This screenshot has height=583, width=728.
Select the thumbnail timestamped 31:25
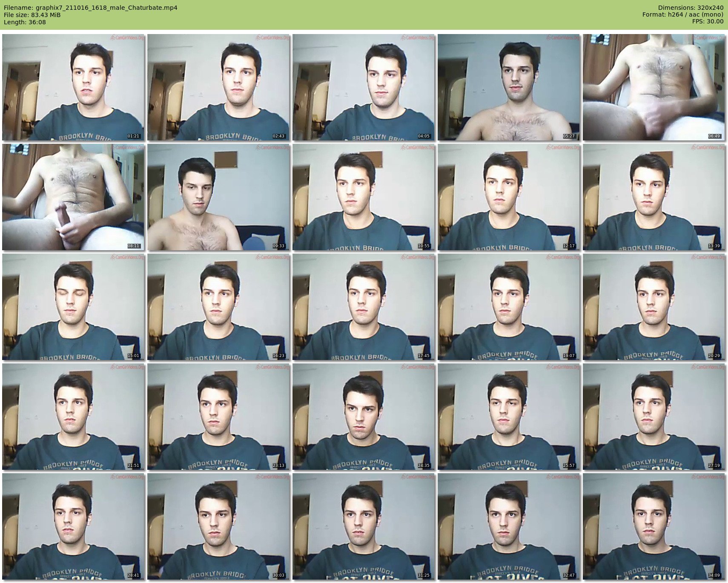click(x=364, y=526)
